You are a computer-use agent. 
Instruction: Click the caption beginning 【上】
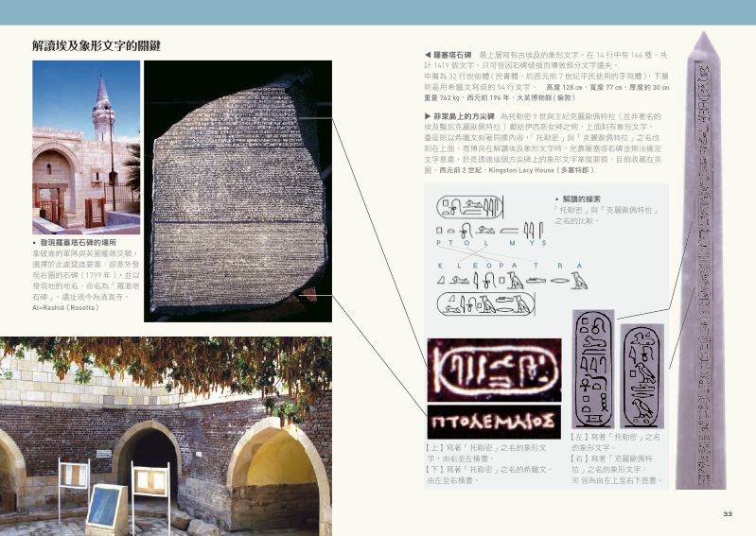click(487, 453)
